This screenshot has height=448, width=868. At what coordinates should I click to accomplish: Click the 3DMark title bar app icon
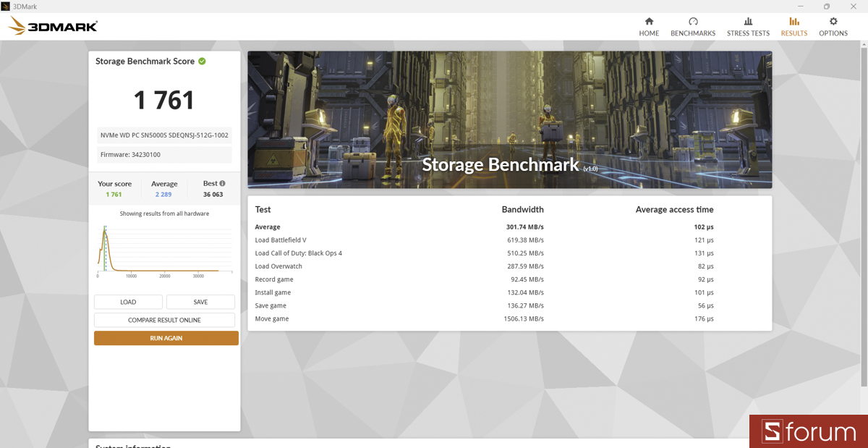point(6,7)
